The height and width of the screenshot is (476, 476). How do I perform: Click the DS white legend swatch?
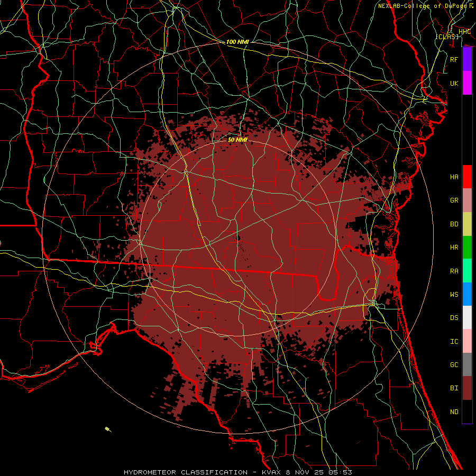click(467, 317)
